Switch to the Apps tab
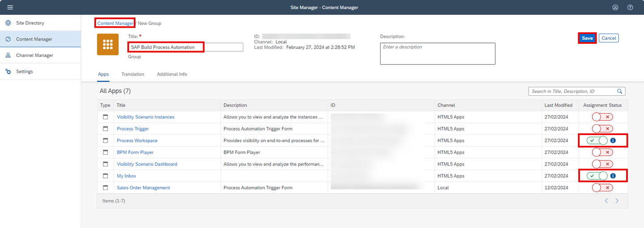This screenshot has width=644, height=228. tap(103, 74)
